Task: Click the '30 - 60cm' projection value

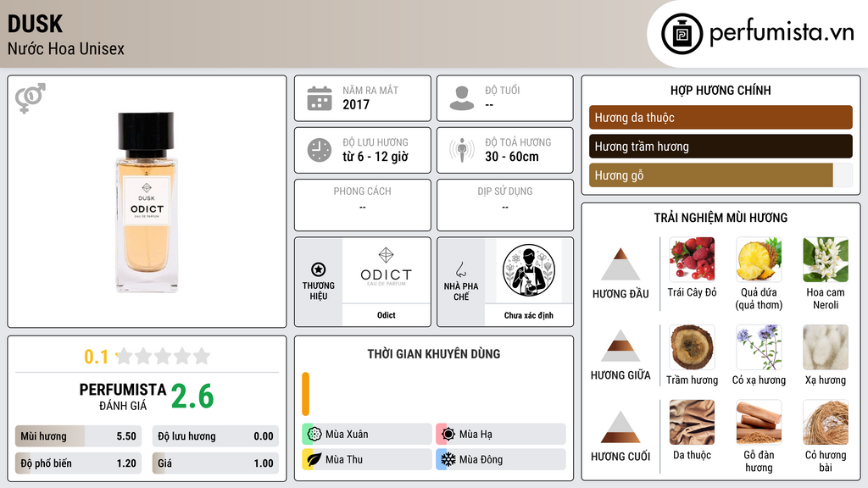Action: (x=512, y=157)
